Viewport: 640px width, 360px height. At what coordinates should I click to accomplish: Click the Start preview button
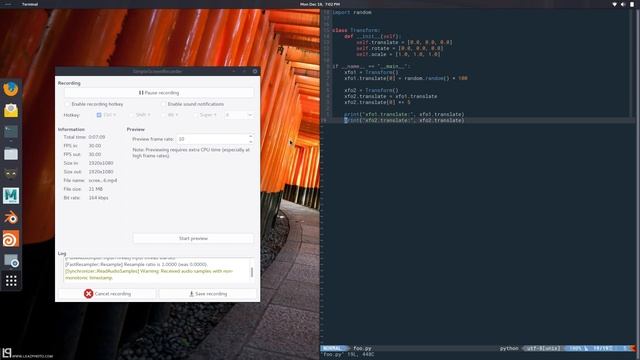(193, 238)
